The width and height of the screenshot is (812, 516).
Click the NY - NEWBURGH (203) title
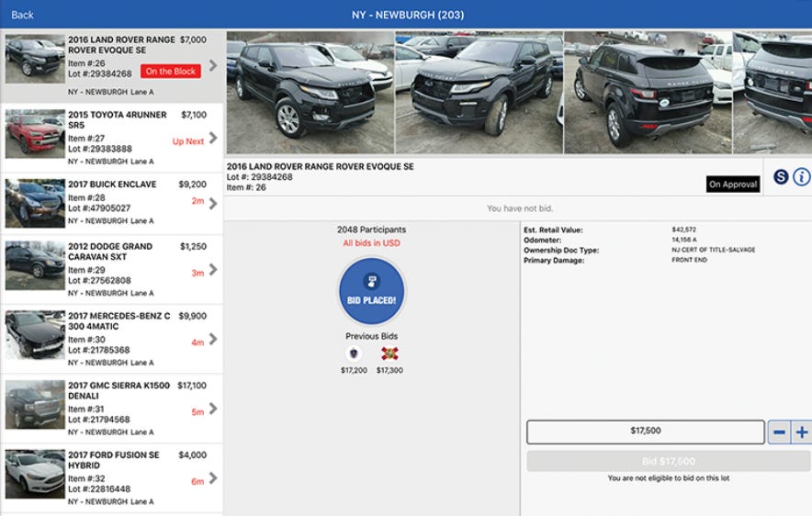408,15
